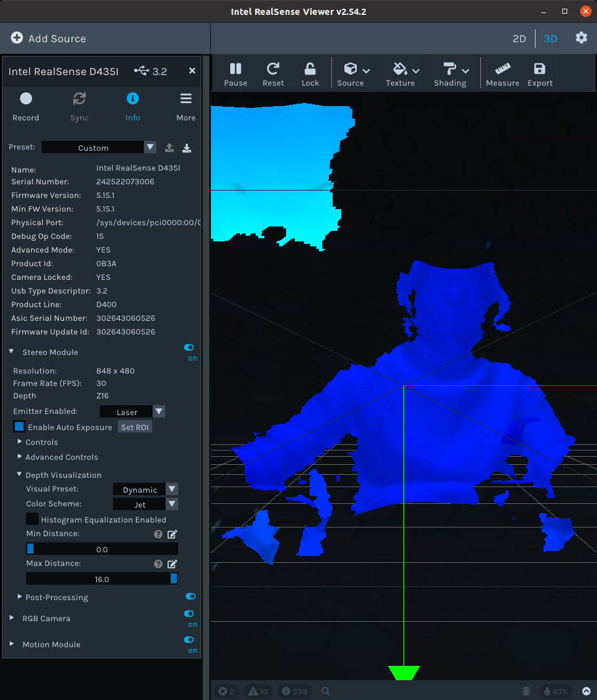
Task: Click the chip icon in status bar
Action: point(526,691)
